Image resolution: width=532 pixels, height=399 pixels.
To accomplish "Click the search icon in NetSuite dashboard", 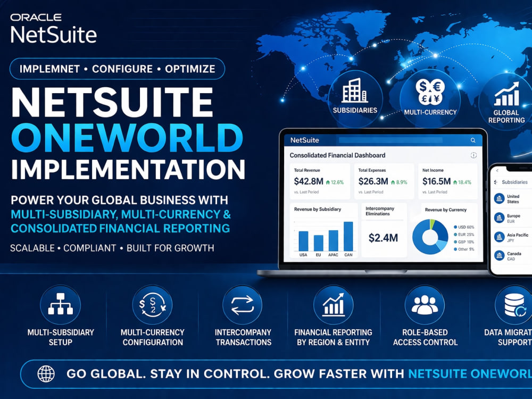I will pyautogui.click(x=473, y=140).
